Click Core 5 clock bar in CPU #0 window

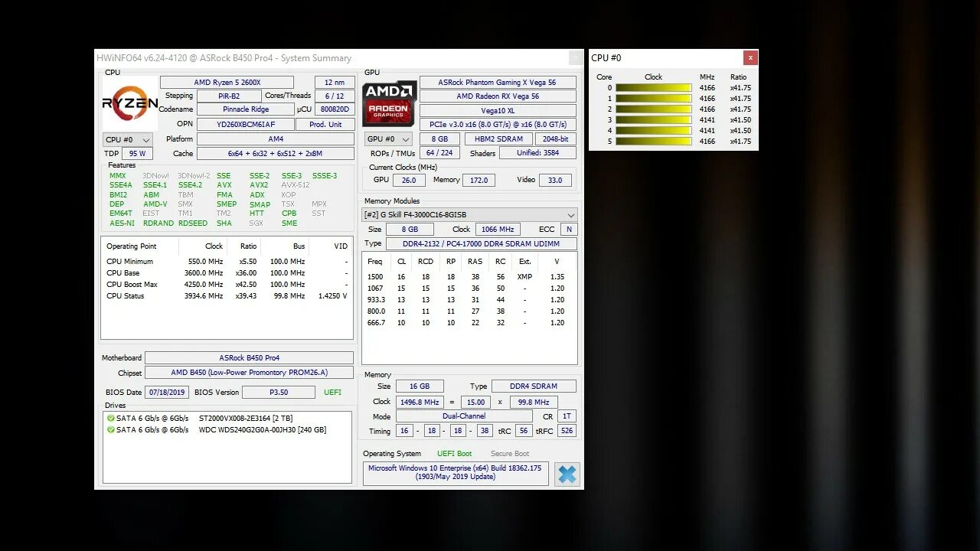point(654,142)
